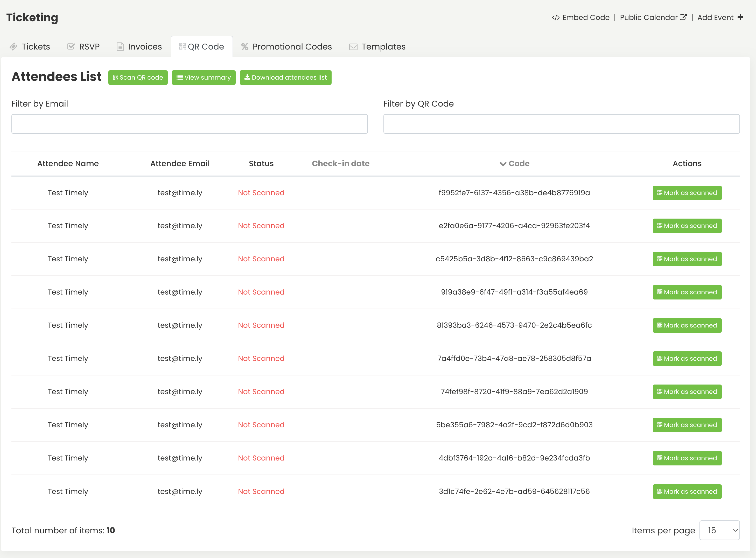This screenshot has height=558, width=756.
Task: Click the Total number of items text
Action: [63, 530]
